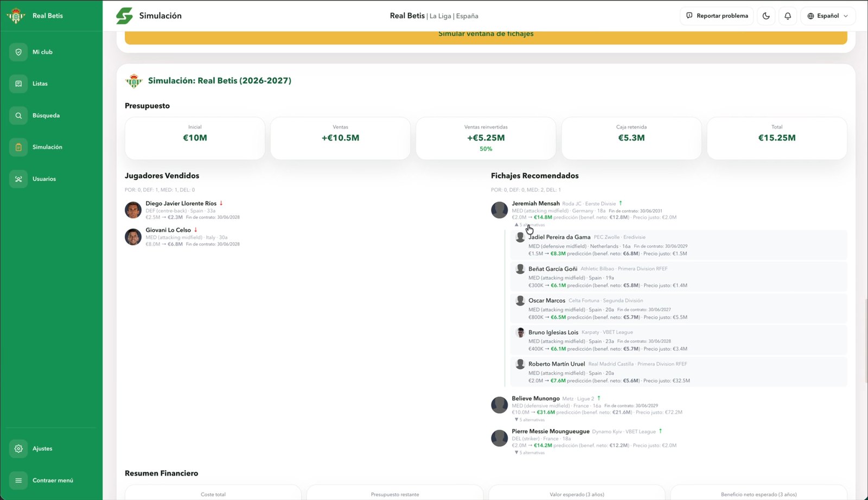Click Pierre Messie Moungueugue avatar
The width and height of the screenshot is (868, 500).
(x=499, y=438)
